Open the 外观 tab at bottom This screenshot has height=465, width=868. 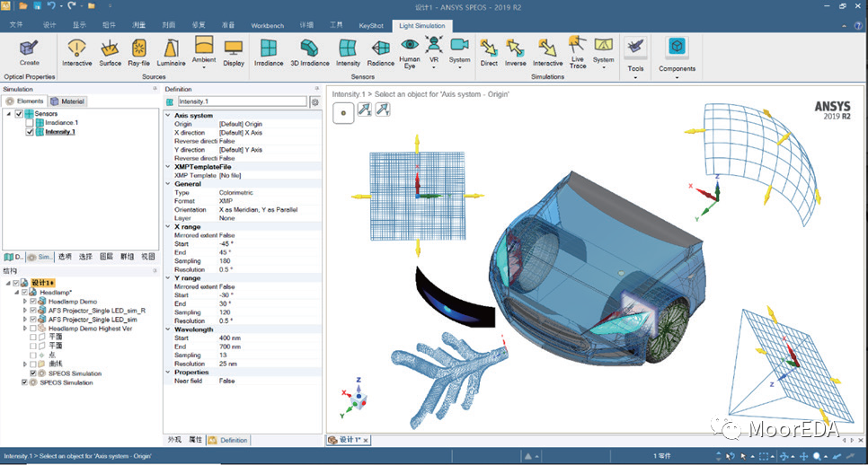pos(175,440)
